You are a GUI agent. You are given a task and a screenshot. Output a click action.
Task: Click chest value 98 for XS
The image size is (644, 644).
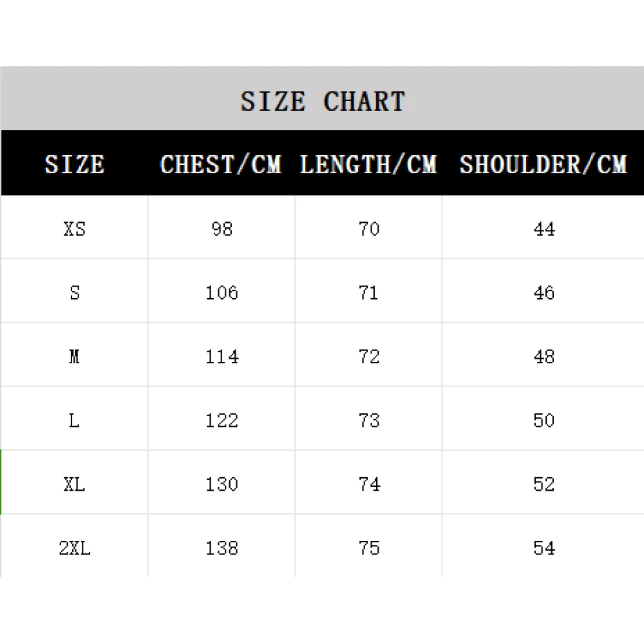tap(222, 229)
